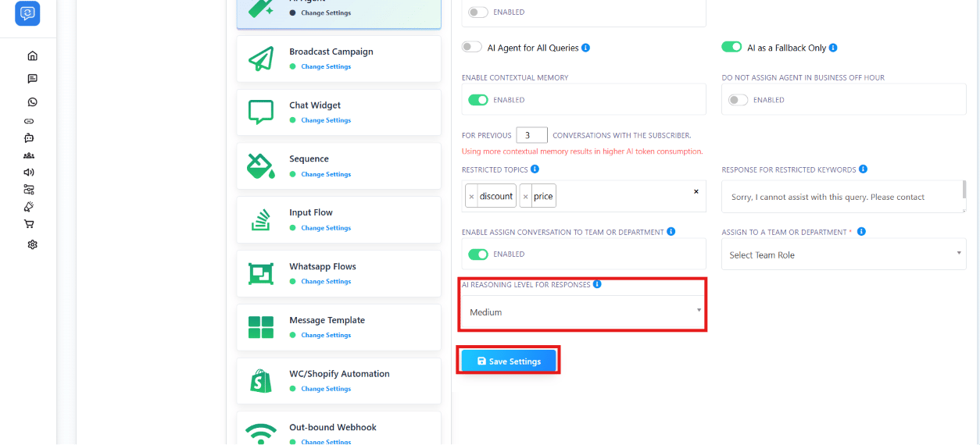The height and width of the screenshot is (445, 980).
Task: Select the Input Flow title
Action: [311, 212]
